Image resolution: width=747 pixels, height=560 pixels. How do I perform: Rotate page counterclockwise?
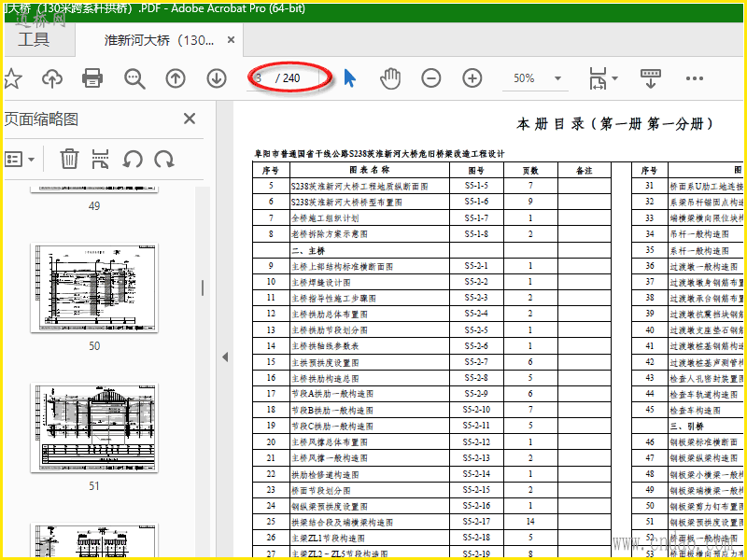(132, 159)
